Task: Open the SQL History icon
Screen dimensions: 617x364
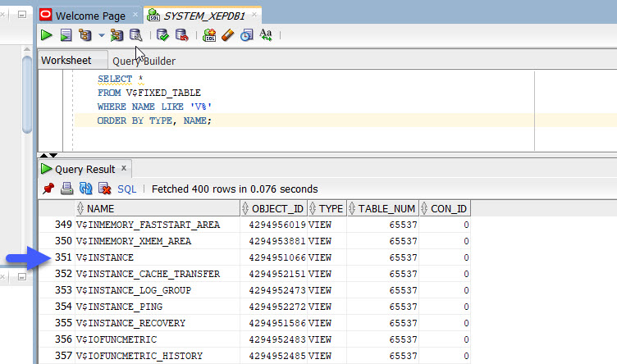Action: click(247, 35)
